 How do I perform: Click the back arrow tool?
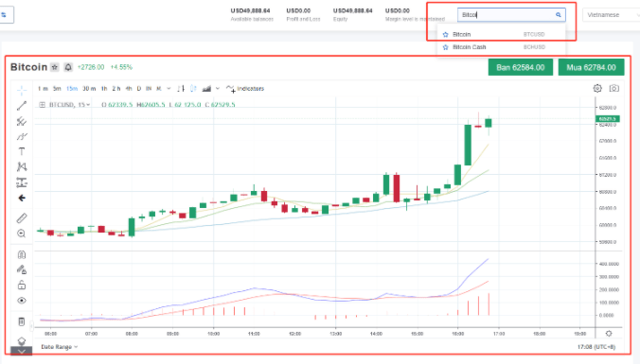pyautogui.click(x=22, y=199)
